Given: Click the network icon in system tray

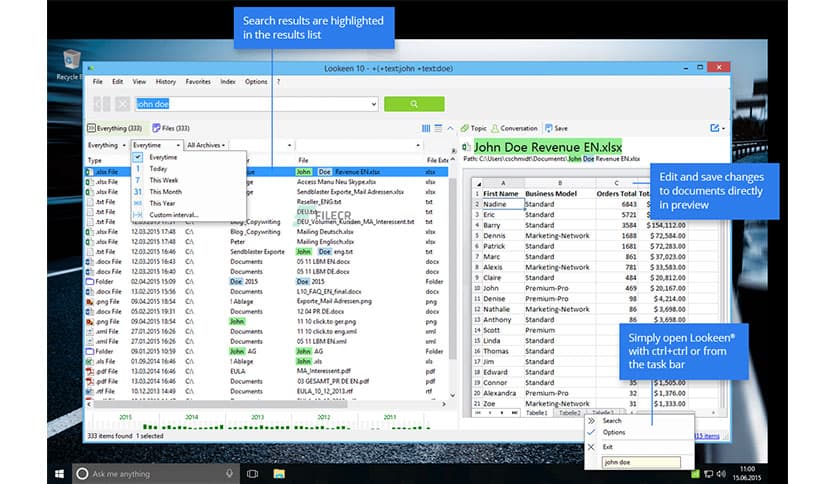Looking at the screenshot, I should click(709, 473).
